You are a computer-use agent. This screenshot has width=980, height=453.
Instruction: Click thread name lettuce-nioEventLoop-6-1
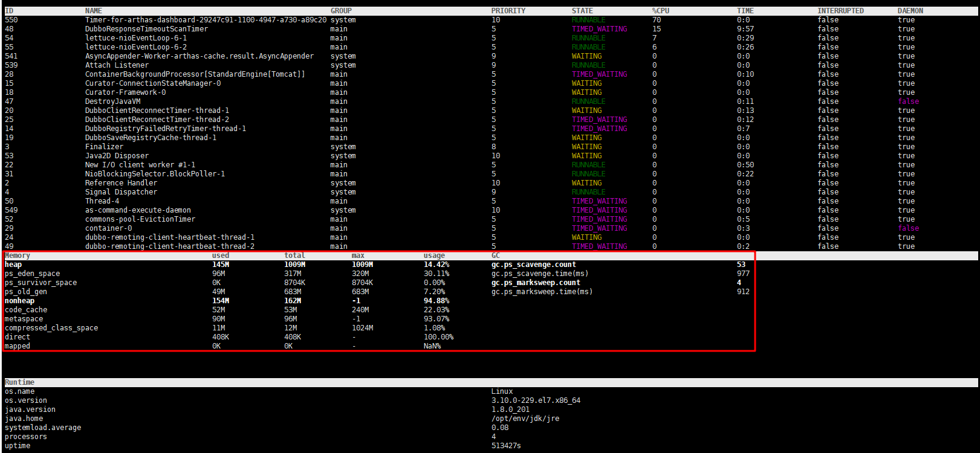pos(136,38)
